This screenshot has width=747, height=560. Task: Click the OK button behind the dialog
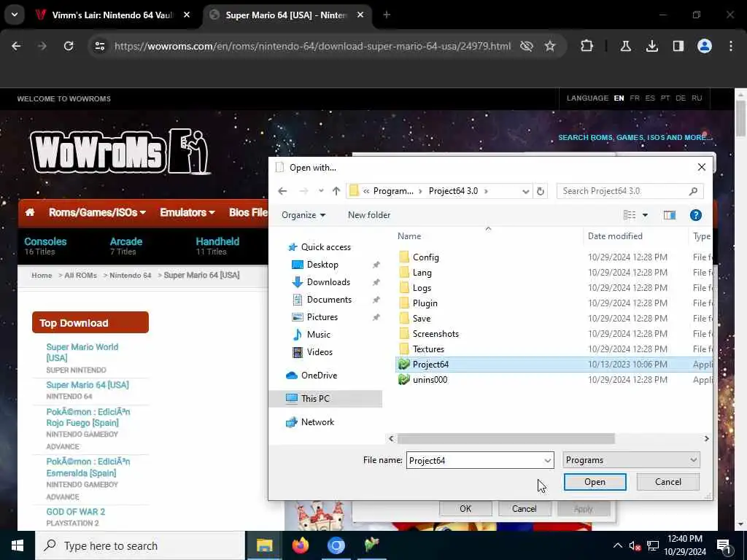(465, 508)
